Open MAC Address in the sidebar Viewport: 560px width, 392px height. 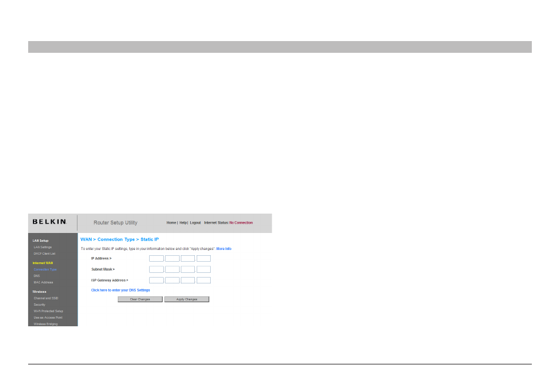(43, 282)
